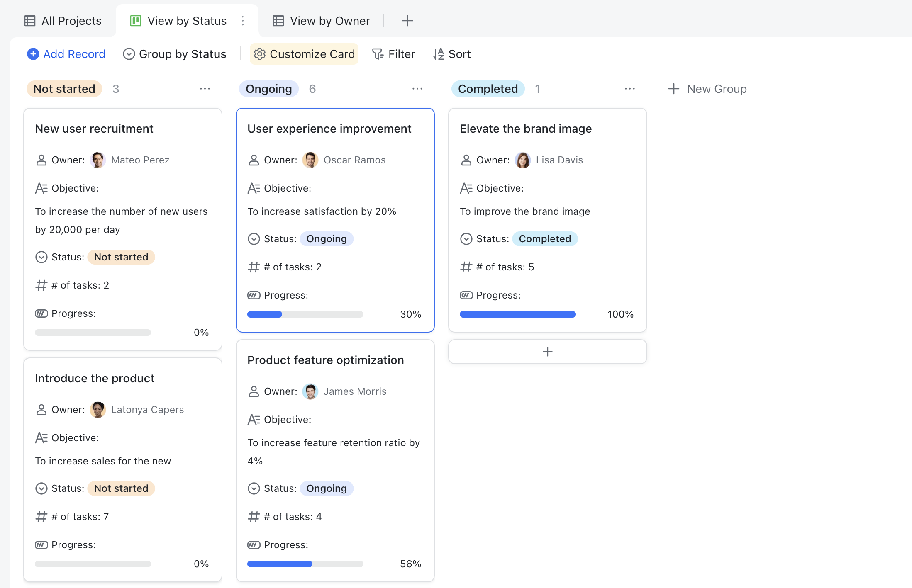Open the Group by Status dropdown
Screen dimensions: 912x588
[175, 54]
